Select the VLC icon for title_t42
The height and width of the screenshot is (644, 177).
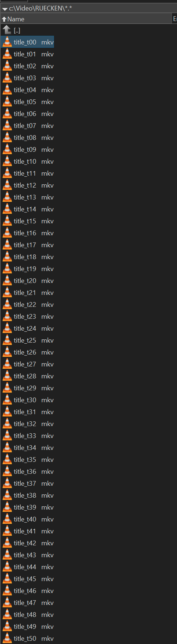pos(7,543)
